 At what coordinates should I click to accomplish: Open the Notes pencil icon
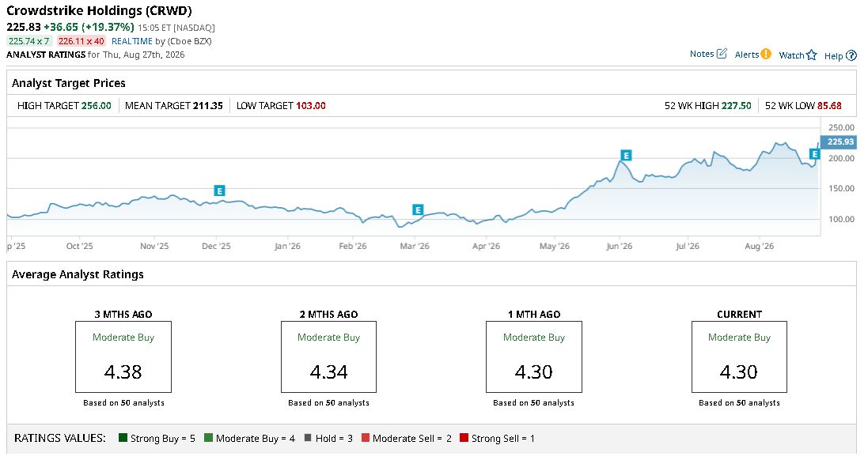pos(722,54)
